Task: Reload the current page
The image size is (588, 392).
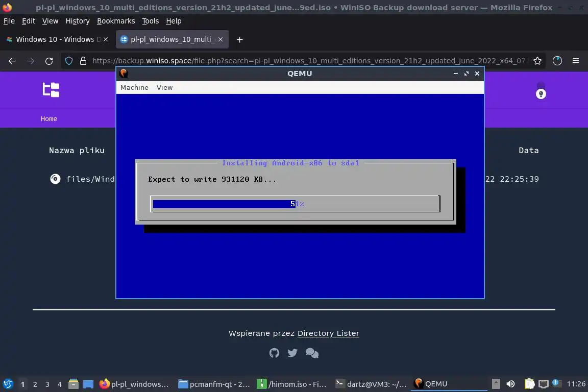Action: point(49,61)
